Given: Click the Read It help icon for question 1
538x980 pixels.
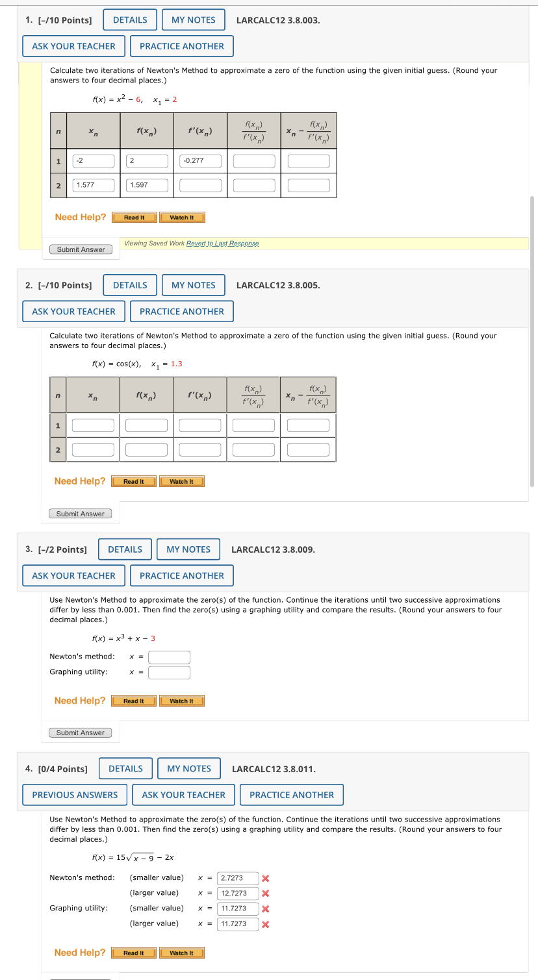Looking at the screenshot, I should (133, 217).
